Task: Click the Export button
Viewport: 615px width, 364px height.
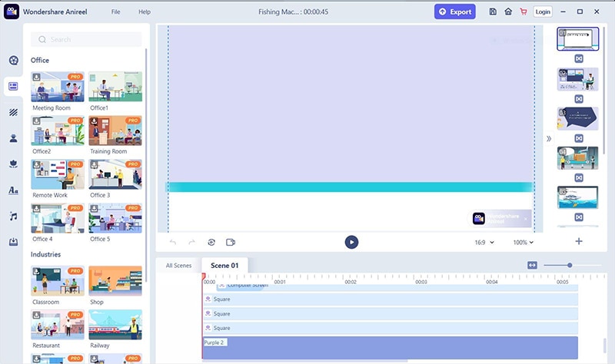Action: [455, 12]
